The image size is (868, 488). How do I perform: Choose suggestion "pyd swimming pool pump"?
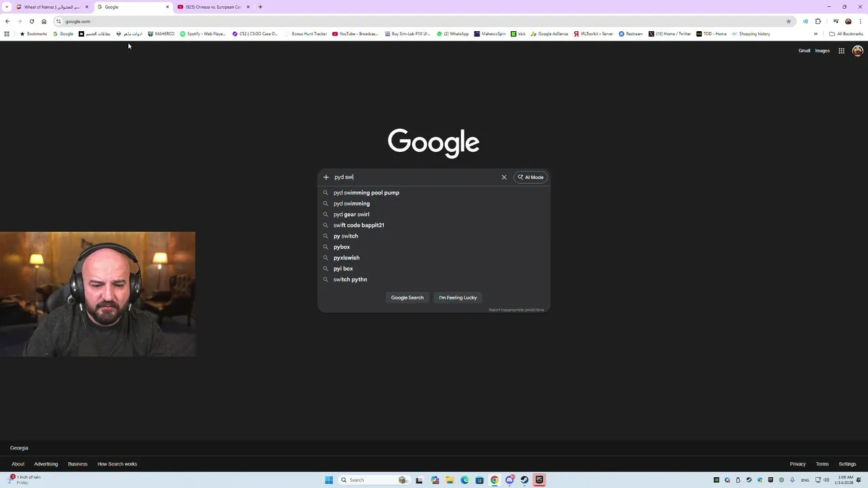tap(434, 192)
